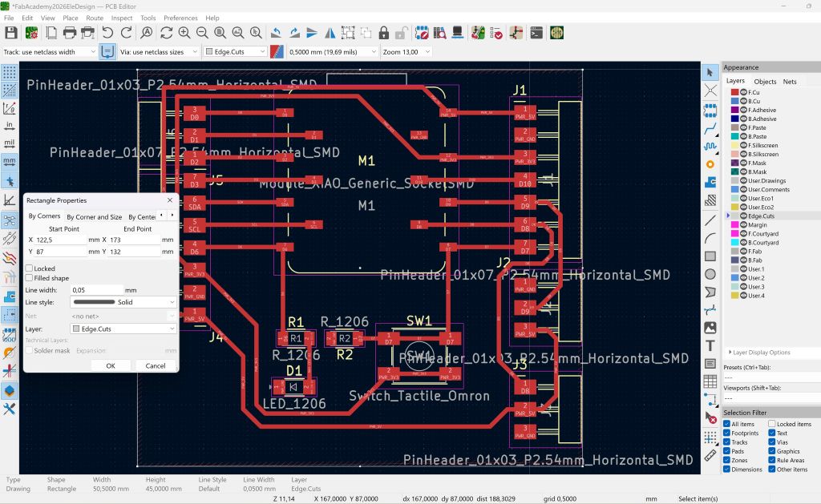Enable the Filled shape checkbox
821x504 pixels.
[30, 278]
